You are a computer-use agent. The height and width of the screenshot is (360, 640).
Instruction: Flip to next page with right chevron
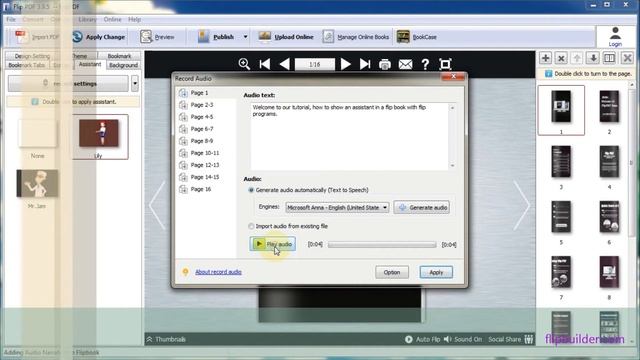(522, 205)
